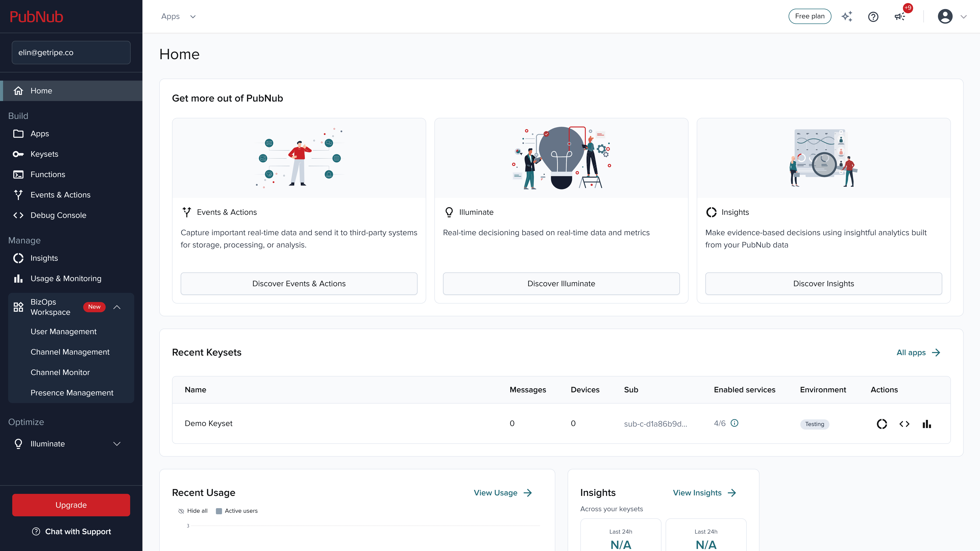The image size is (980, 551).
Task: Click the Keysets key icon
Action: 18,154
